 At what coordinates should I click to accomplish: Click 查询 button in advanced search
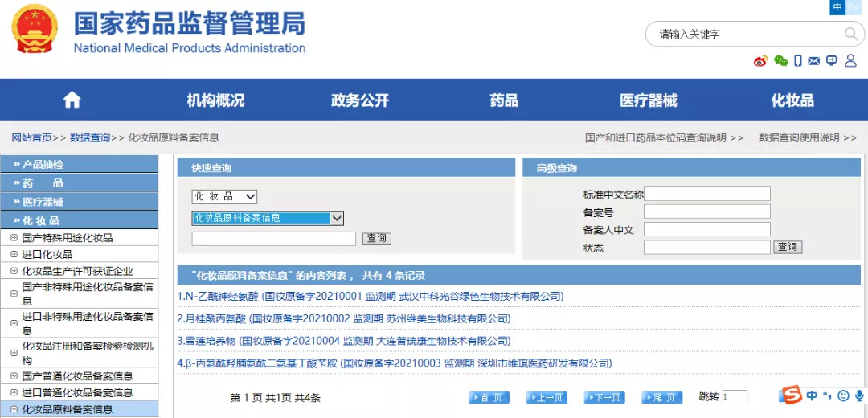click(x=788, y=247)
